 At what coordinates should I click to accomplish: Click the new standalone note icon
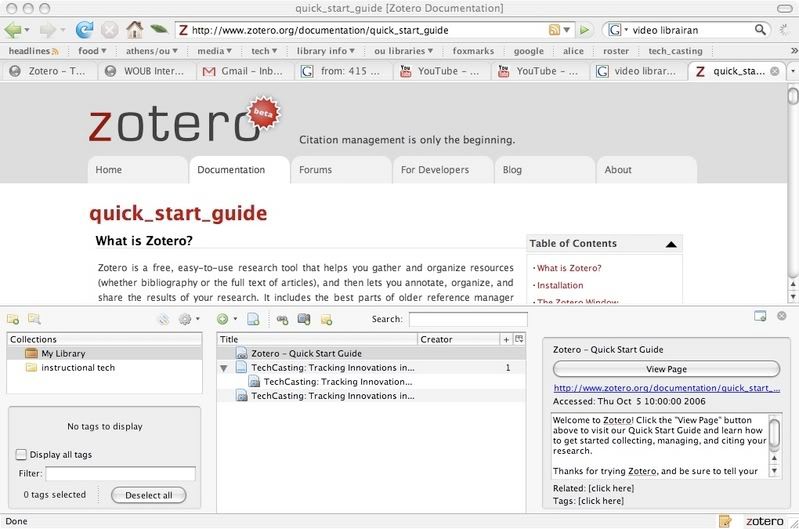pyautogui.click(x=326, y=320)
